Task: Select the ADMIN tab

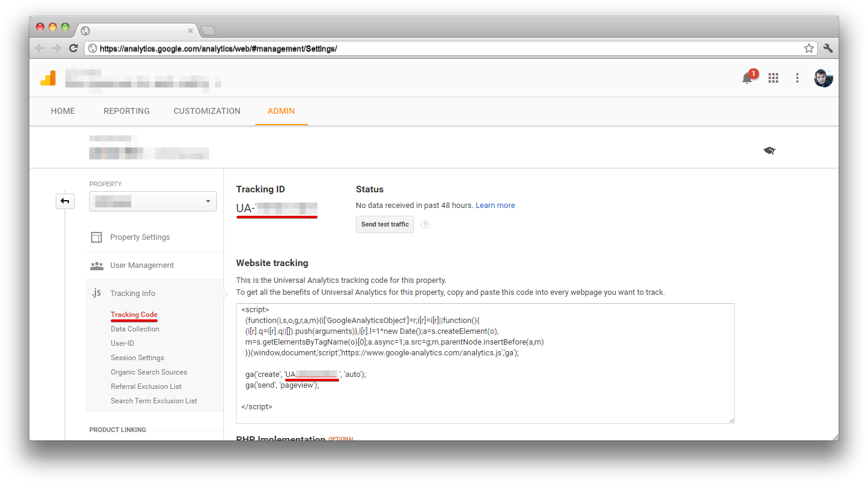Action: click(x=281, y=111)
